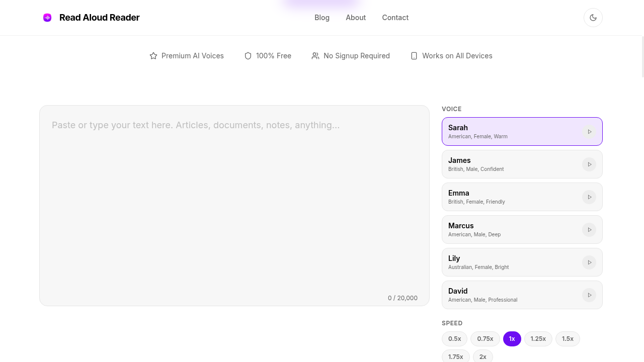Click 'British, Male, Confident' description text
The height and width of the screenshot is (362, 644).
(476, 169)
